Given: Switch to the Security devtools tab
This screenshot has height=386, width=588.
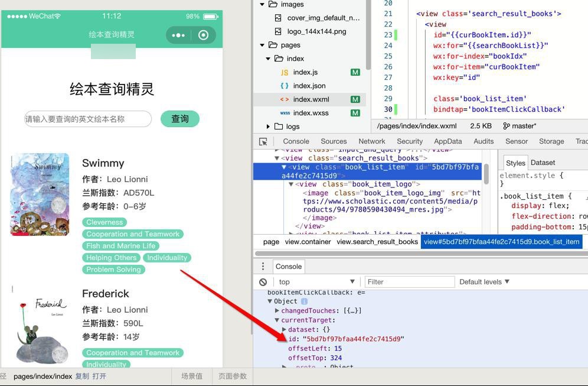Looking at the screenshot, I should (410, 141).
